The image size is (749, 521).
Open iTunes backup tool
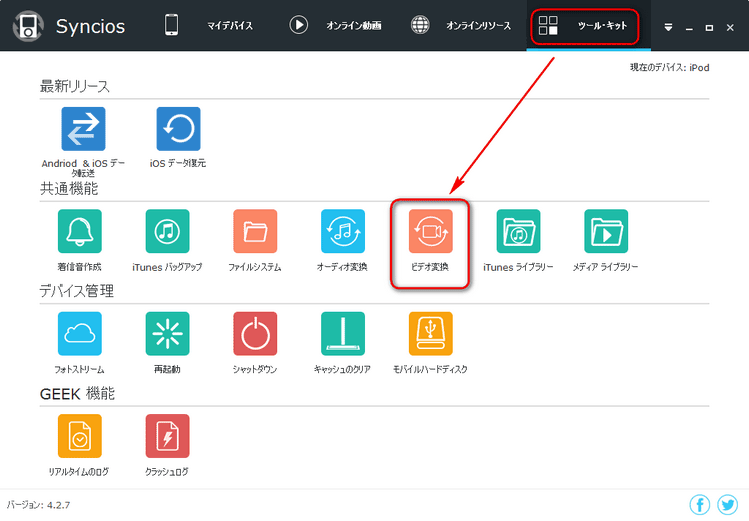(167, 231)
